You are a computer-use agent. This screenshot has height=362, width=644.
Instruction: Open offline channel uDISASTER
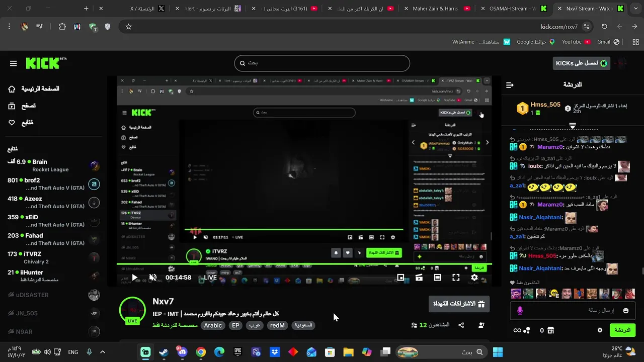(53, 295)
